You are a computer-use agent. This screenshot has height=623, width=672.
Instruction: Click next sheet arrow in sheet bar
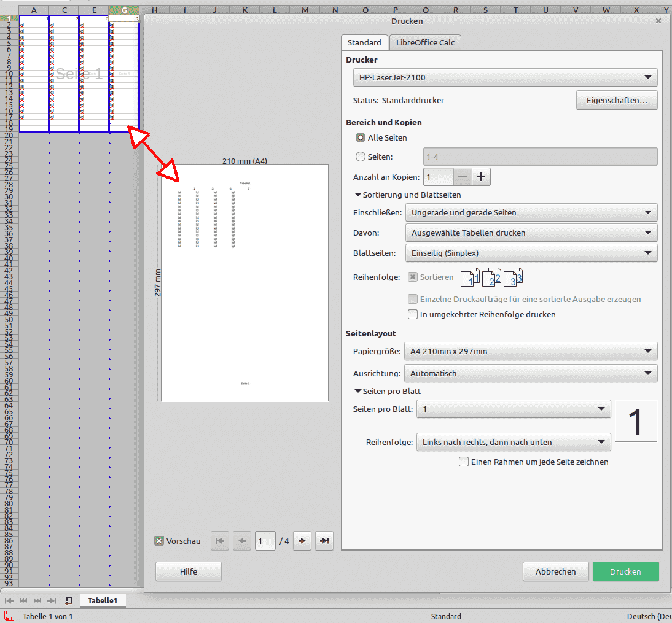[37, 601]
